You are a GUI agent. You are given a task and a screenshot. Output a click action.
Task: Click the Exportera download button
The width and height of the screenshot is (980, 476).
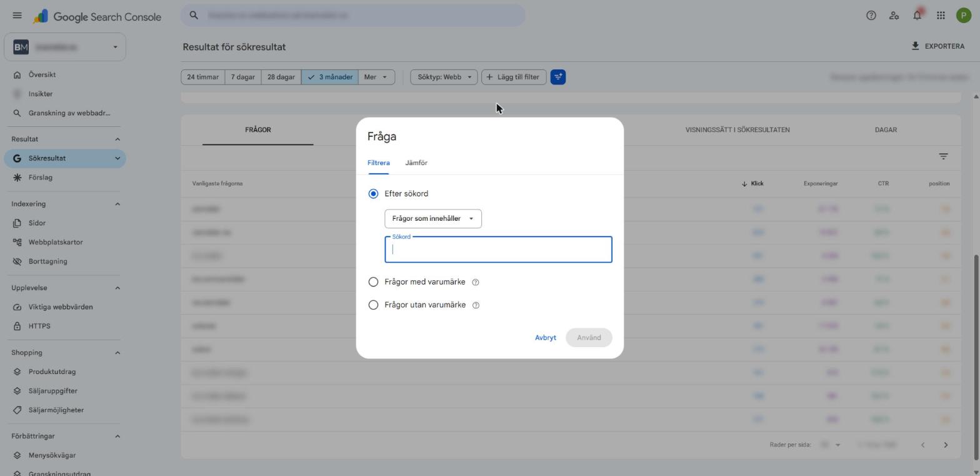tap(937, 46)
